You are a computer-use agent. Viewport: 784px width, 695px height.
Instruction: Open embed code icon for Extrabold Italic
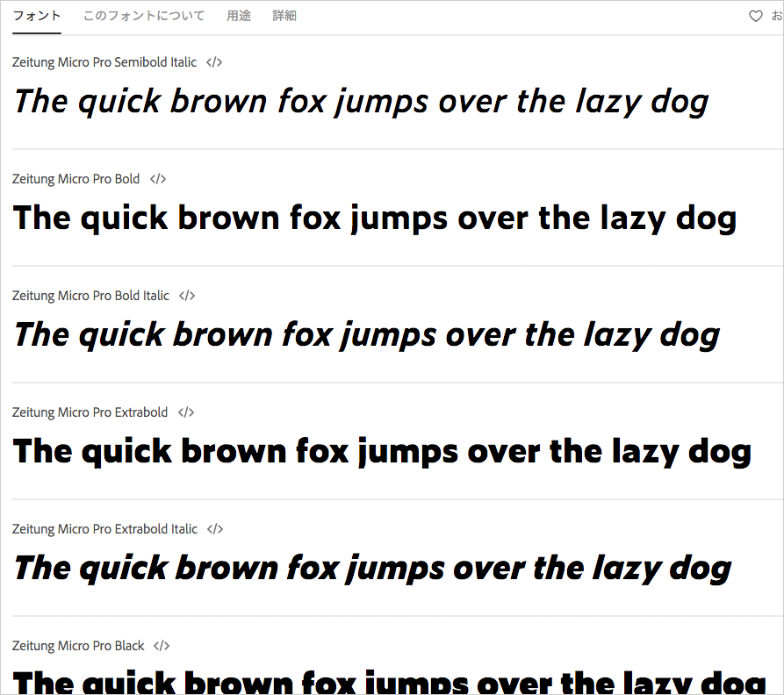click(215, 529)
